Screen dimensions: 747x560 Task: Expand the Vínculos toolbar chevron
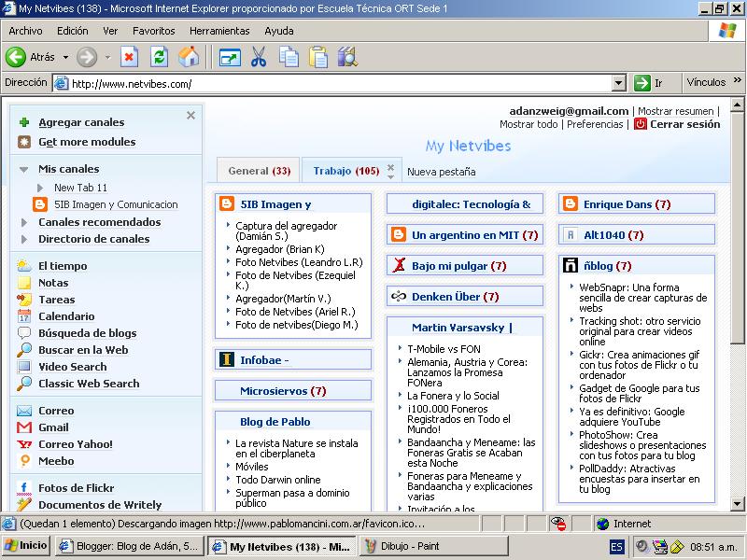[x=738, y=80]
